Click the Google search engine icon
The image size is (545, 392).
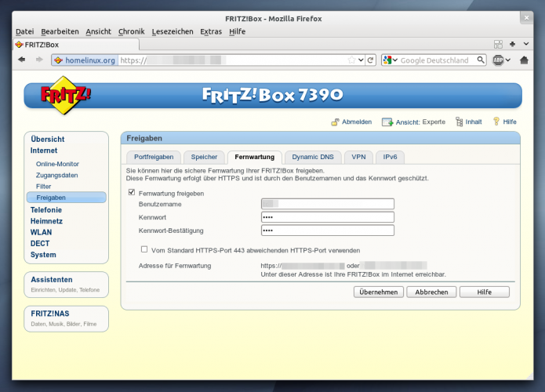(387, 60)
